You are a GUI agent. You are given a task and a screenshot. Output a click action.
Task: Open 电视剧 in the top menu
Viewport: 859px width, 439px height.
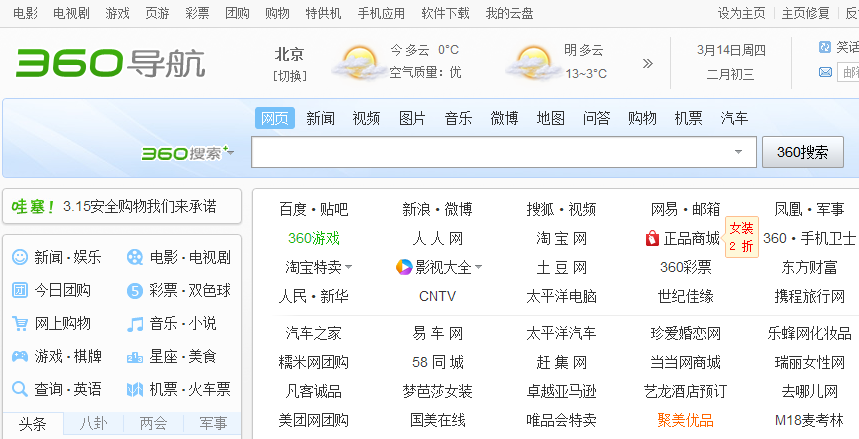point(71,13)
